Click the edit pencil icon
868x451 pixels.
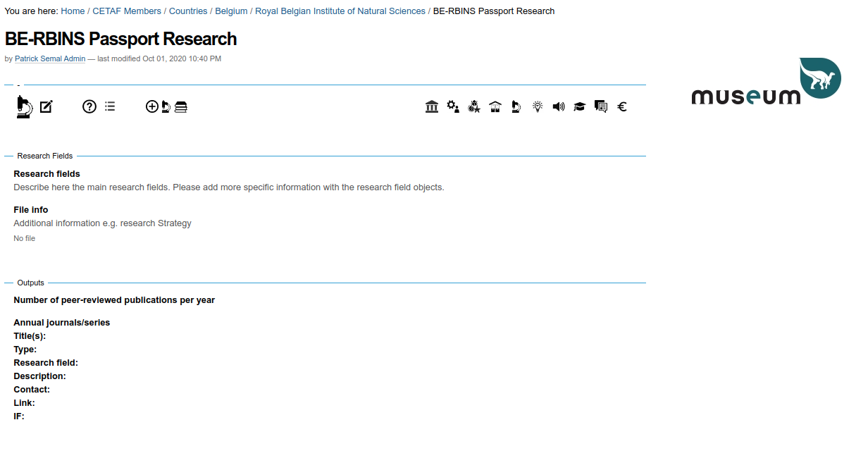pyautogui.click(x=46, y=107)
